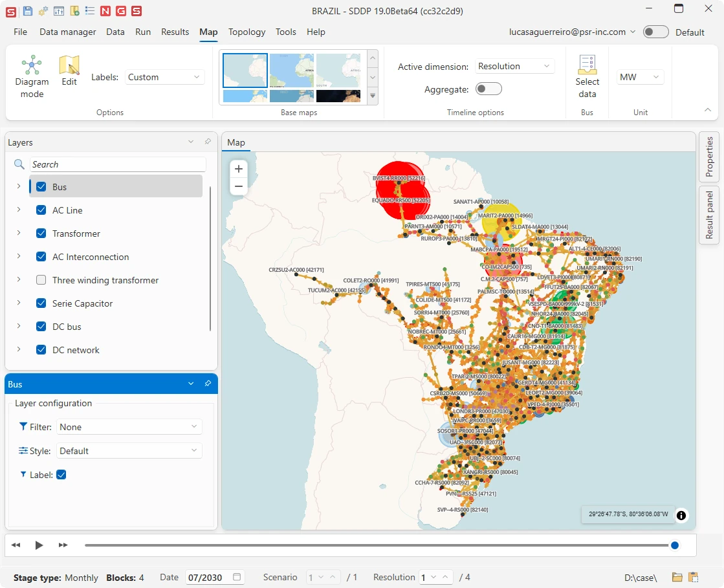The image size is (724, 588).
Task: Pin the Bus configuration panel
Action: 208,384
